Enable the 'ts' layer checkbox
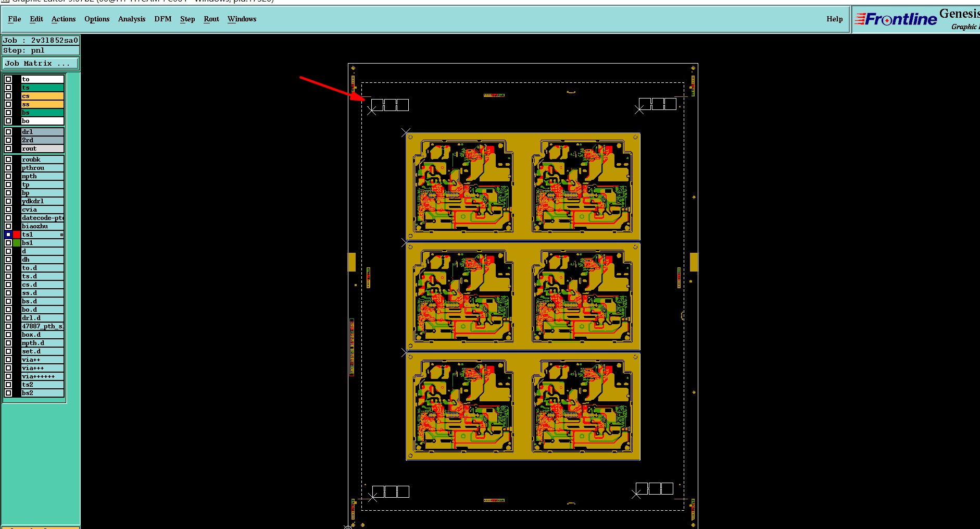Viewport: 980px width, 529px height. 8,88
